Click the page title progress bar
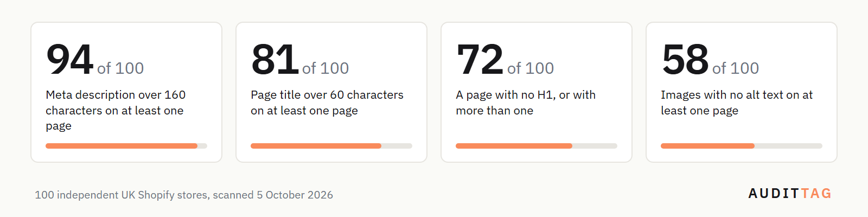 point(331,146)
